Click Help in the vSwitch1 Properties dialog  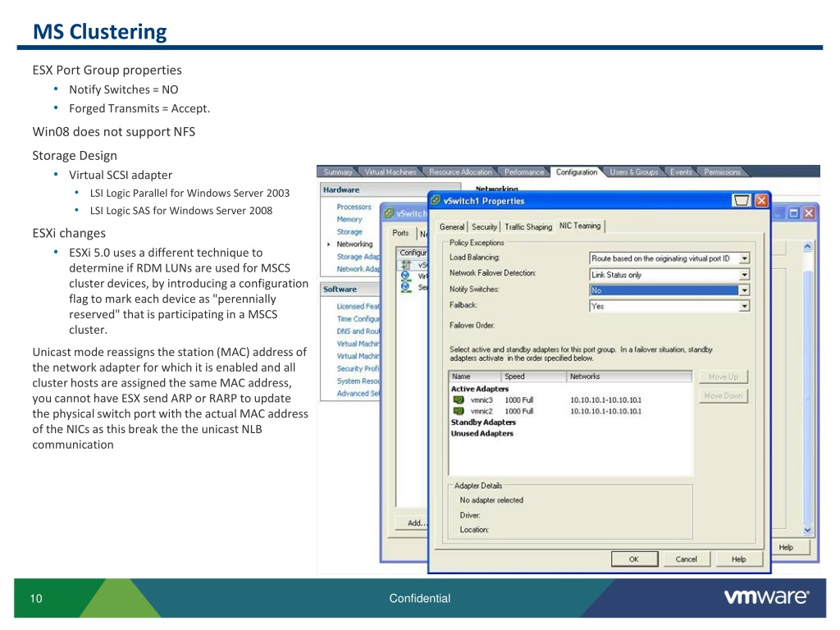point(739,559)
